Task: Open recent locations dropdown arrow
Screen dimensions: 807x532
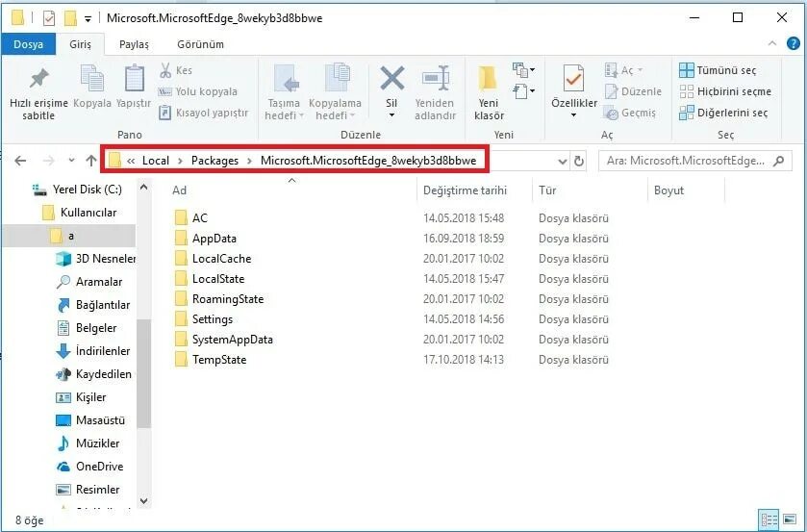Action: (71, 161)
